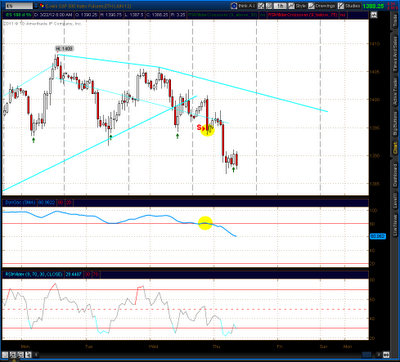Click the RSIWilder study label
The height and width of the screenshot is (362, 400).
[33, 274]
